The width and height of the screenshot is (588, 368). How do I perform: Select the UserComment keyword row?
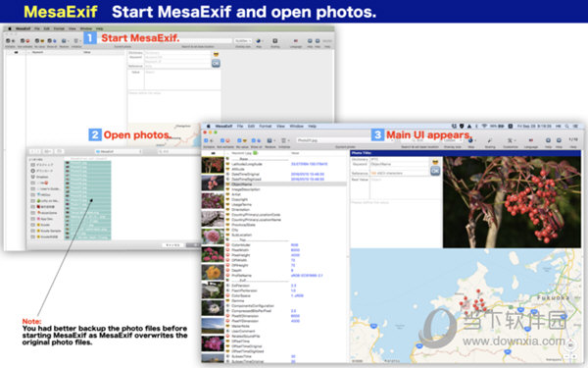[285, 332]
